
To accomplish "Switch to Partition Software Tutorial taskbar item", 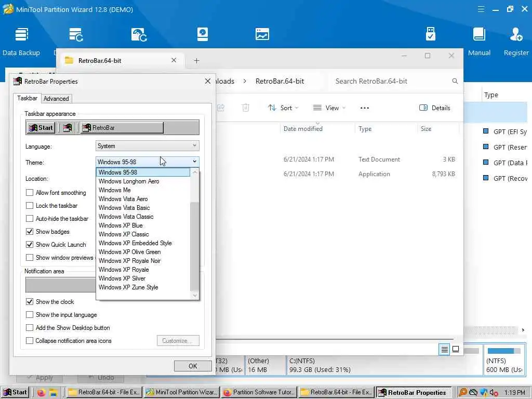I will pyautogui.click(x=259, y=392).
